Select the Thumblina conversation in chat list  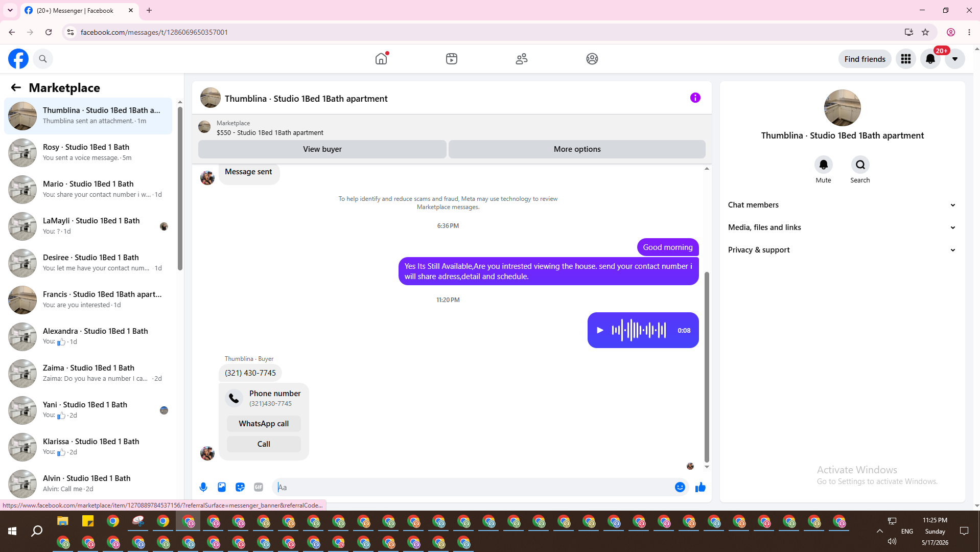pyautogui.click(x=88, y=116)
